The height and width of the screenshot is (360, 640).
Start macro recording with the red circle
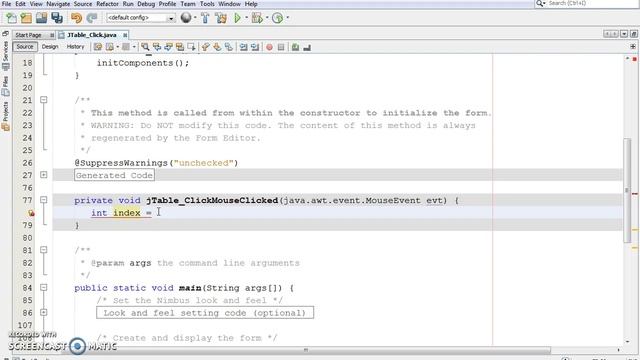269,47
